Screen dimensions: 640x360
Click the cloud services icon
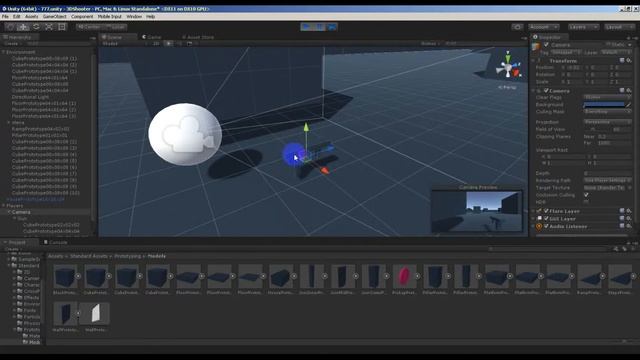(x=517, y=27)
